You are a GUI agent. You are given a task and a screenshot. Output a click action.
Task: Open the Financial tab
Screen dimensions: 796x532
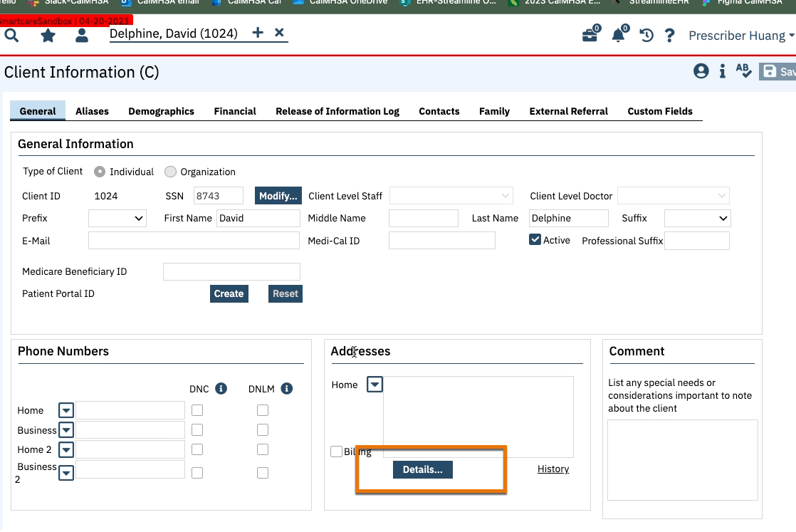[234, 111]
